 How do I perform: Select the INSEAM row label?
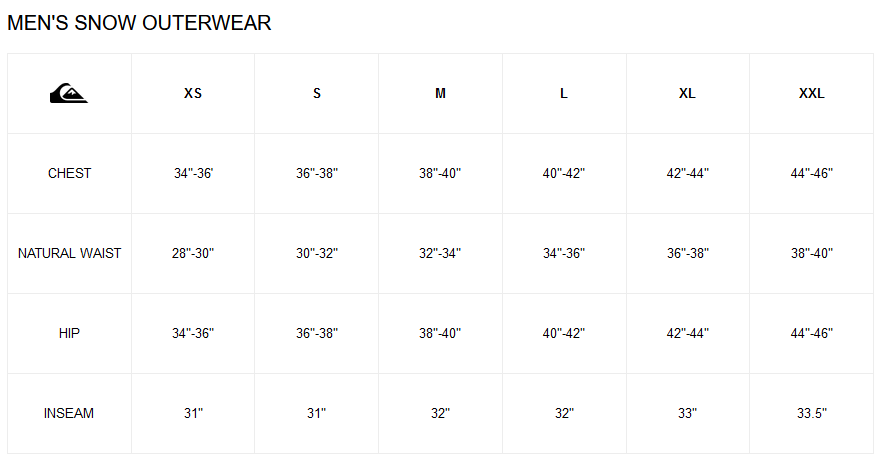click(x=69, y=414)
